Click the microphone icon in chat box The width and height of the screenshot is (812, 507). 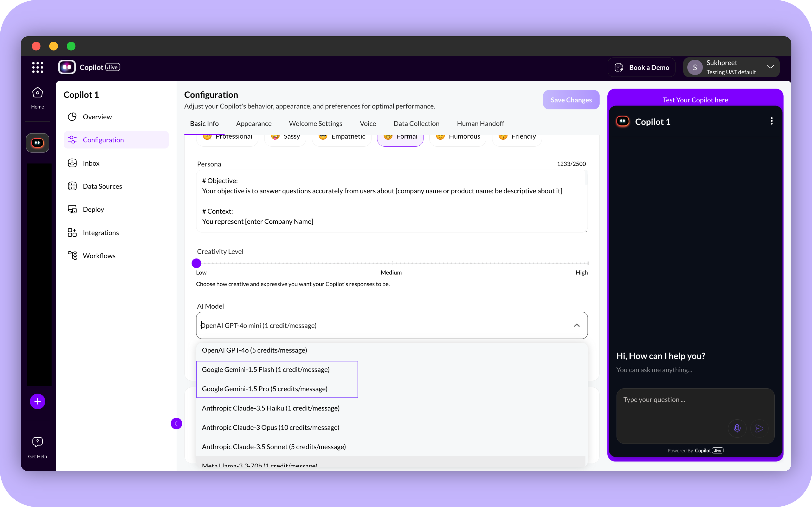tap(737, 428)
